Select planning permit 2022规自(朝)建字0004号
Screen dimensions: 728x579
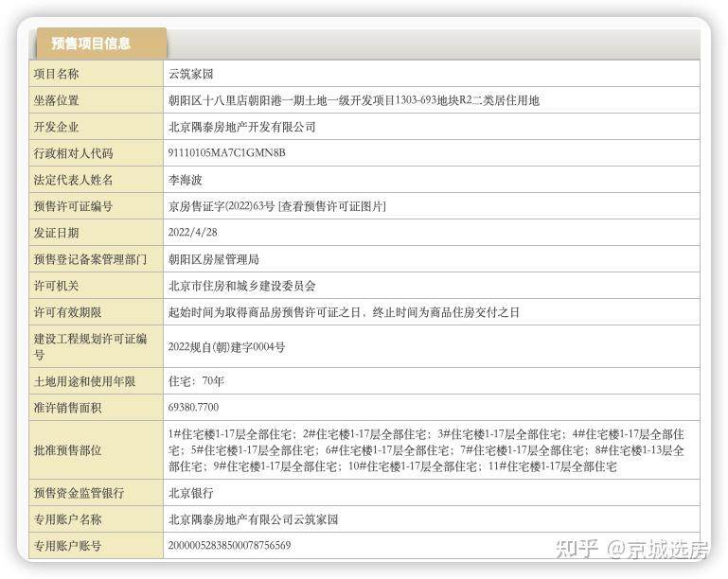pyautogui.click(x=226, y=347)
